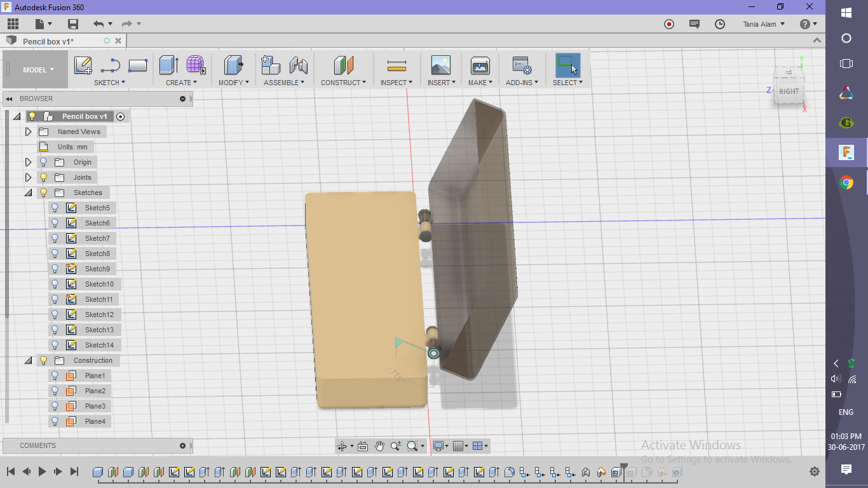Toggle visibility of Plane3
Screen dimensions: 868x488
(x=55, y=406)
